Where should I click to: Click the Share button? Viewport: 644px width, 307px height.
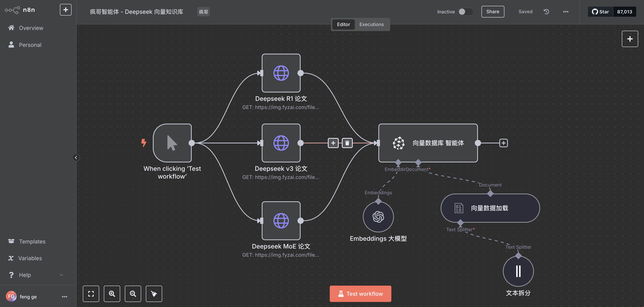coord(493,12)
